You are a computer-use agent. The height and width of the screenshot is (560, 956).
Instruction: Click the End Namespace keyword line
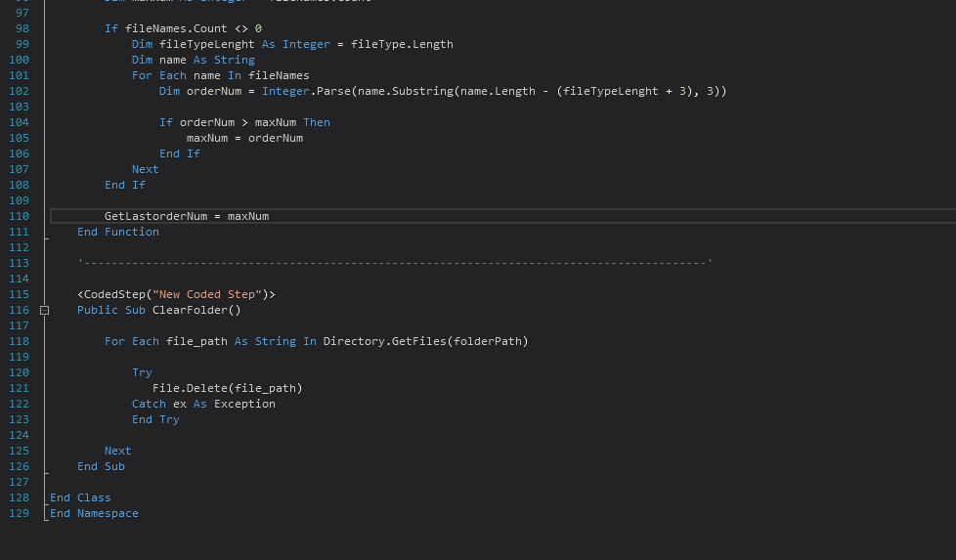tap(94, 513)
